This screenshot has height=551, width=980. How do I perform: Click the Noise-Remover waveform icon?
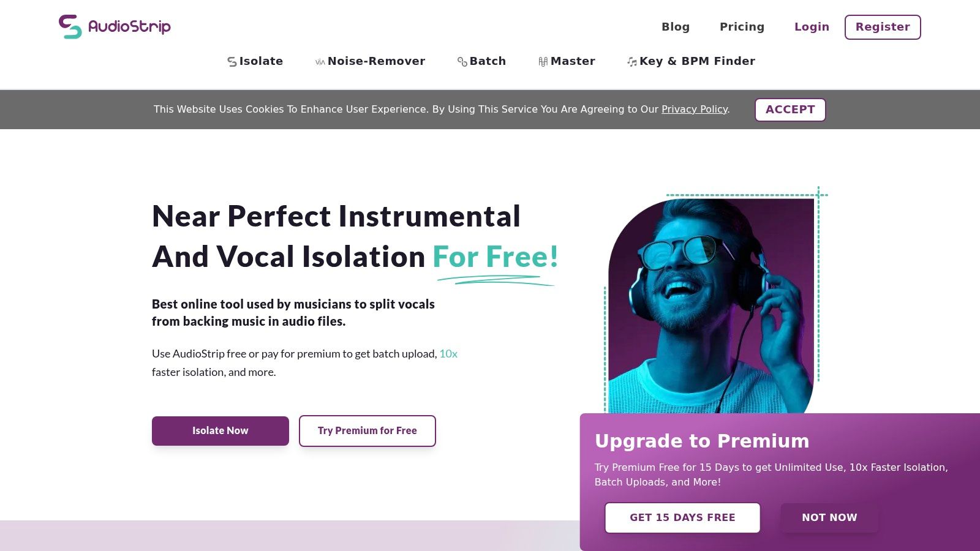pos(320,62)
